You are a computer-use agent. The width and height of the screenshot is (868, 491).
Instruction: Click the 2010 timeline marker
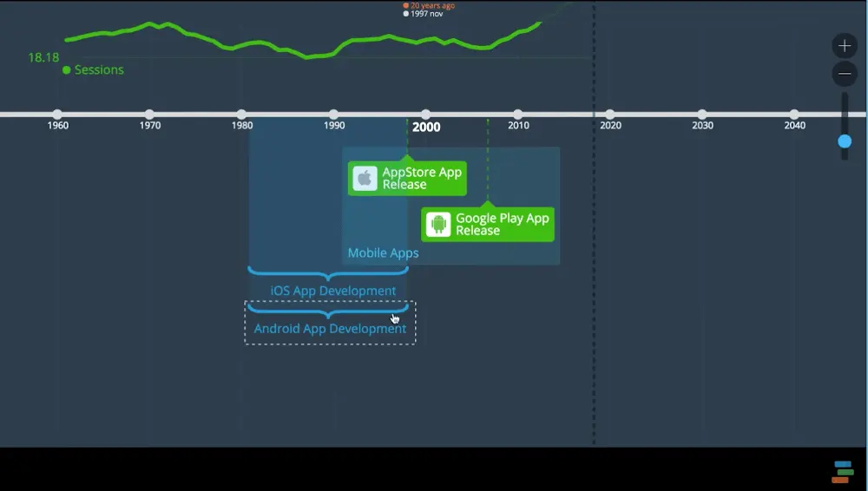517,114
